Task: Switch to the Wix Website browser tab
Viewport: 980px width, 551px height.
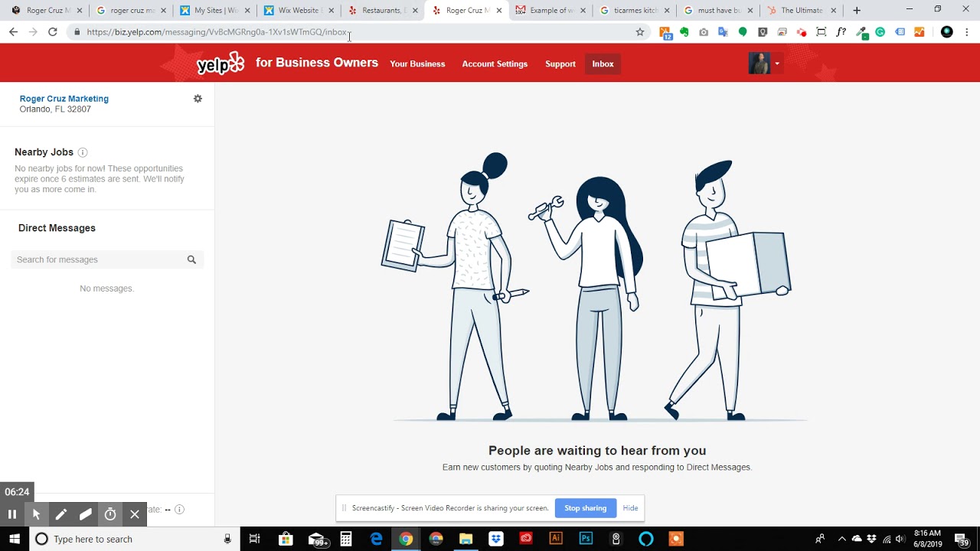Action: [298, 11]
